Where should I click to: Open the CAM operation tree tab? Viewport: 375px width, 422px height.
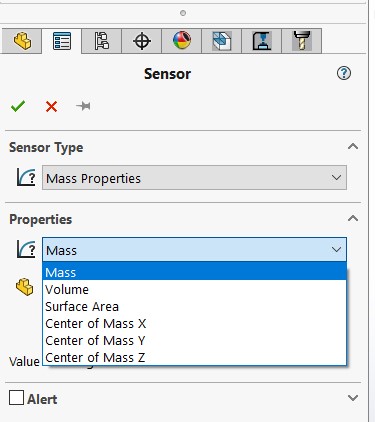[x=262, y=41]
